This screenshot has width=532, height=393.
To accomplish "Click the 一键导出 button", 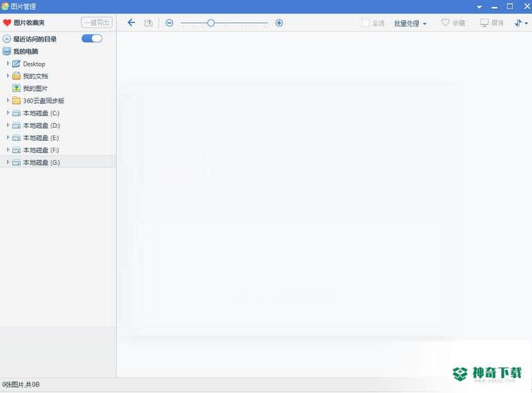I will coord(97,23).
